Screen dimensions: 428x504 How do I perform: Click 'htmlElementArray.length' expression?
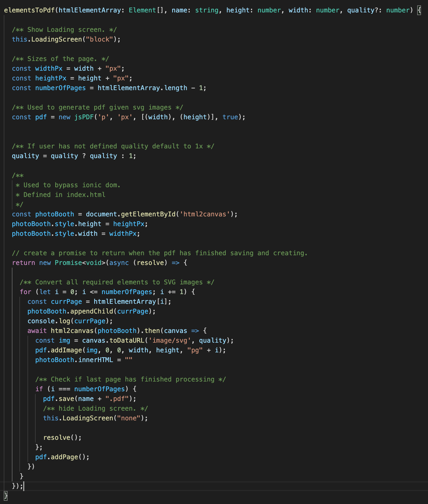point(142,88)
